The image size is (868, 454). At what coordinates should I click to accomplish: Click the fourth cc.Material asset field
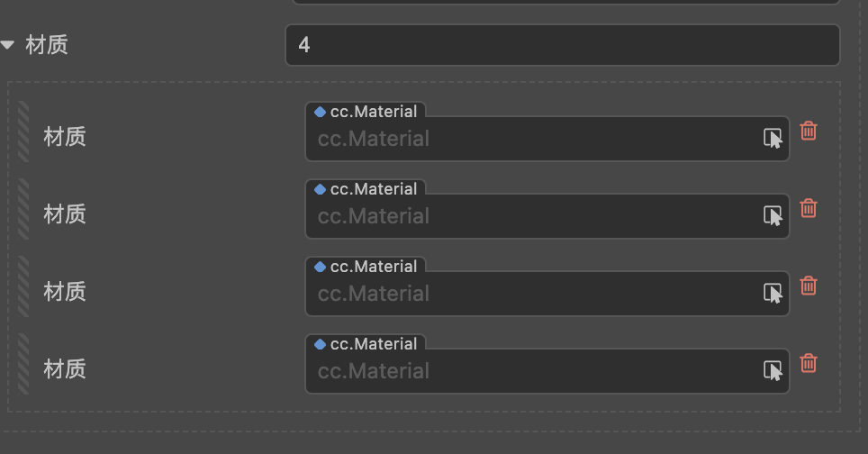(531, 371)
